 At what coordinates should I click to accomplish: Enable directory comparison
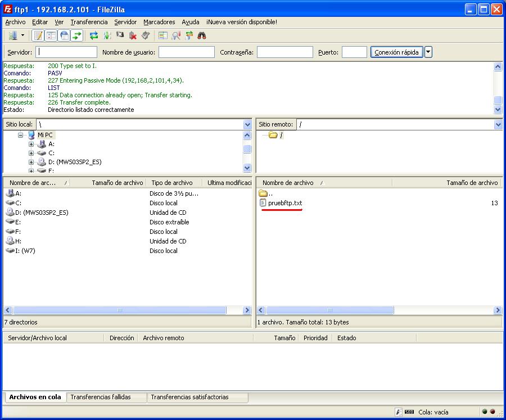coord(162,35)
